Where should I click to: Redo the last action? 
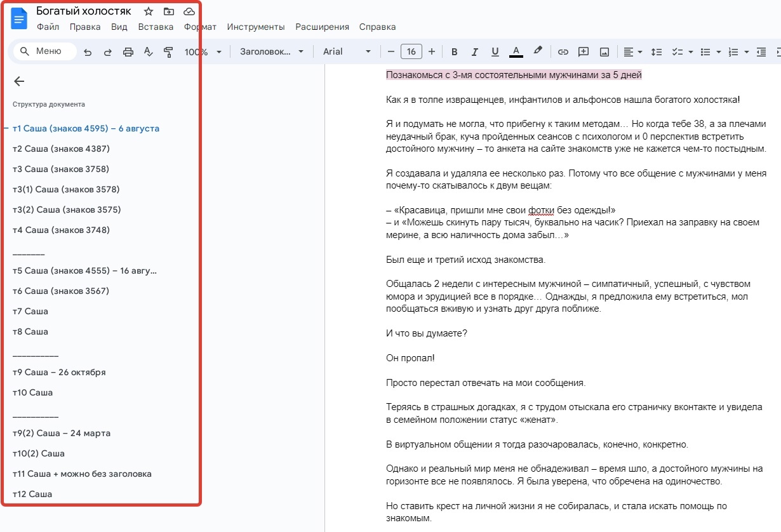point(108,52)
